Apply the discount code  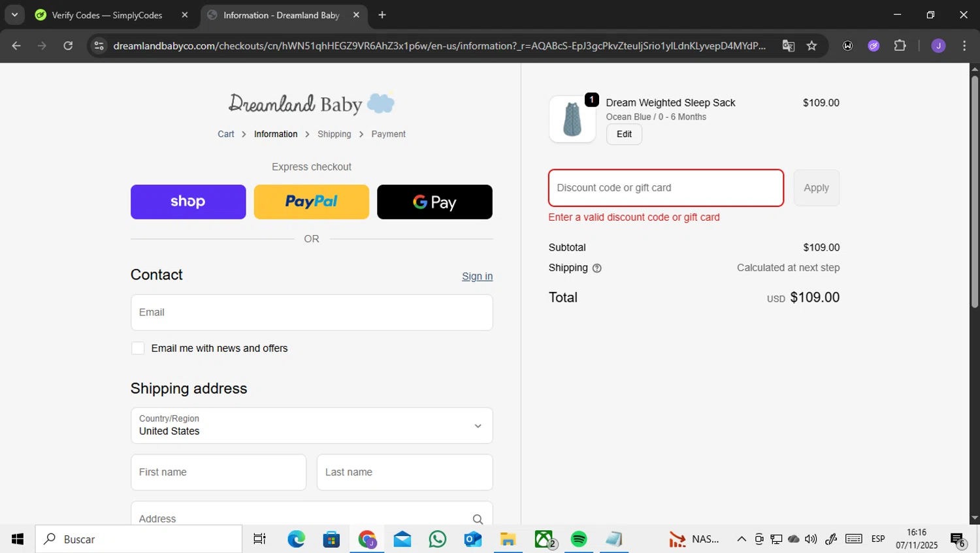click(x=817, y=188)
